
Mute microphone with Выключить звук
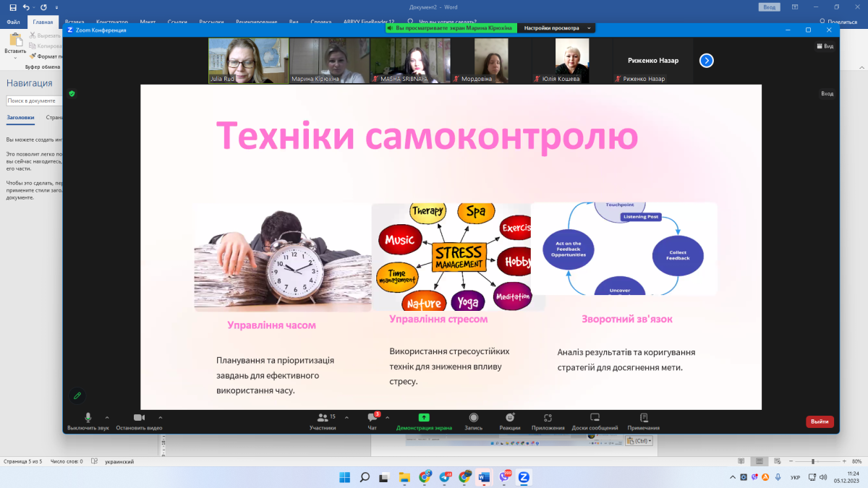pyautogui.click(x=88, y=418)
